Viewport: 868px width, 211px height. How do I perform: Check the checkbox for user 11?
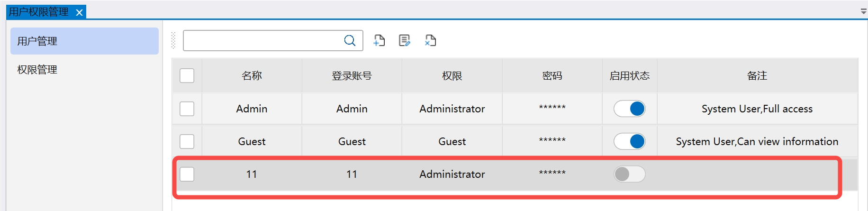pyautogui.click(x=187, y=174)
